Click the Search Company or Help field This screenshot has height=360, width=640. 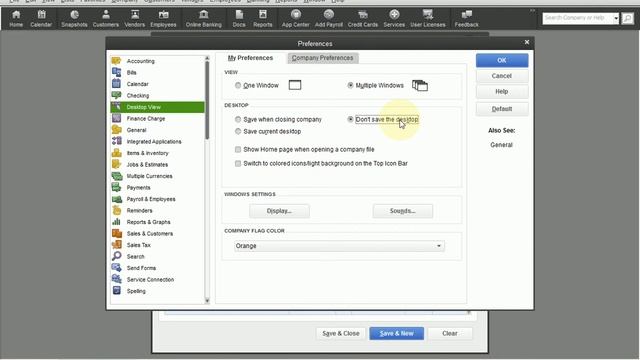click(x=577, y=18)
